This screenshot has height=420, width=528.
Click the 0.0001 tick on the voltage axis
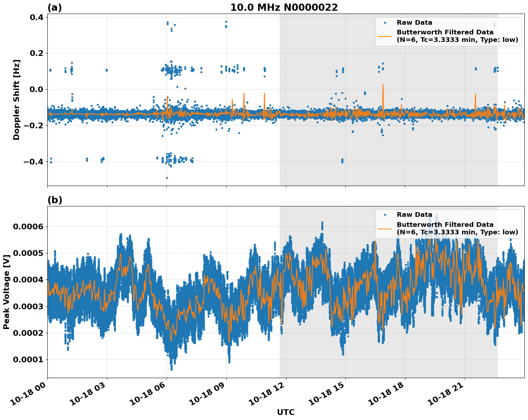point(28,359)
